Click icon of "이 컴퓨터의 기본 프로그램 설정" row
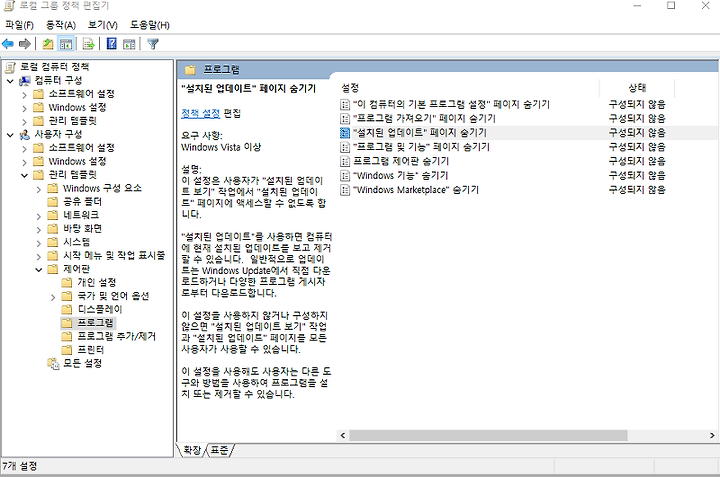720x477 pixels. (345, 105)
